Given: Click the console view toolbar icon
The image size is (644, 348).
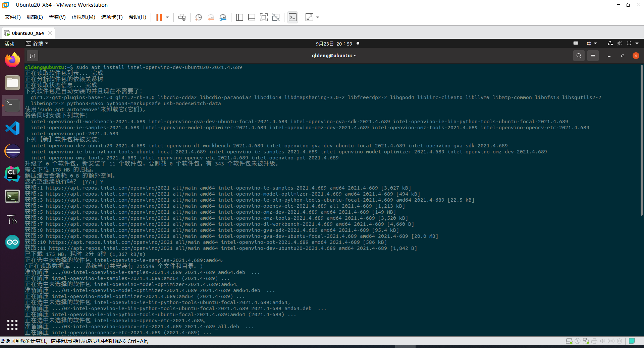Looking at the screenshot, I should [x=292, y=17].
